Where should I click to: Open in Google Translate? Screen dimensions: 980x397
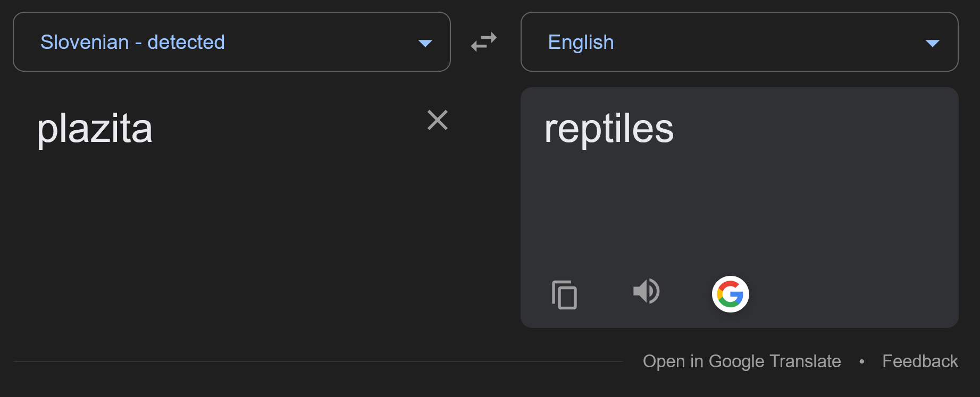coord(742,361)
